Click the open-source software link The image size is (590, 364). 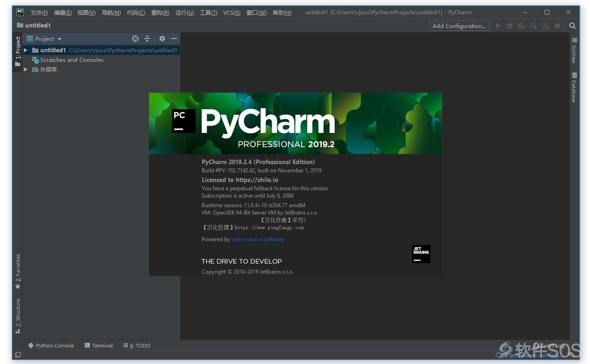click(258, 239)
